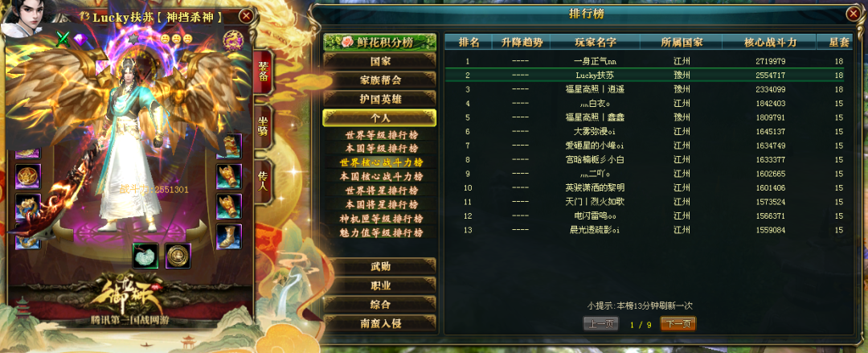The height and width of the screenshot is (353, 868).
Task: Choose 本国核心战斗力榜 ranking
Action: click(x=382, y=177)
